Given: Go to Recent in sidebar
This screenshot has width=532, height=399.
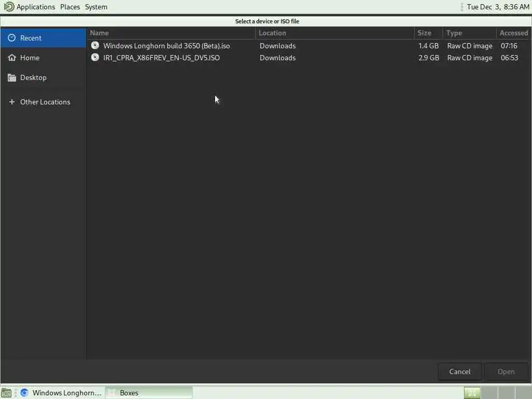Looking at the screenshot, I should (43, 37).
